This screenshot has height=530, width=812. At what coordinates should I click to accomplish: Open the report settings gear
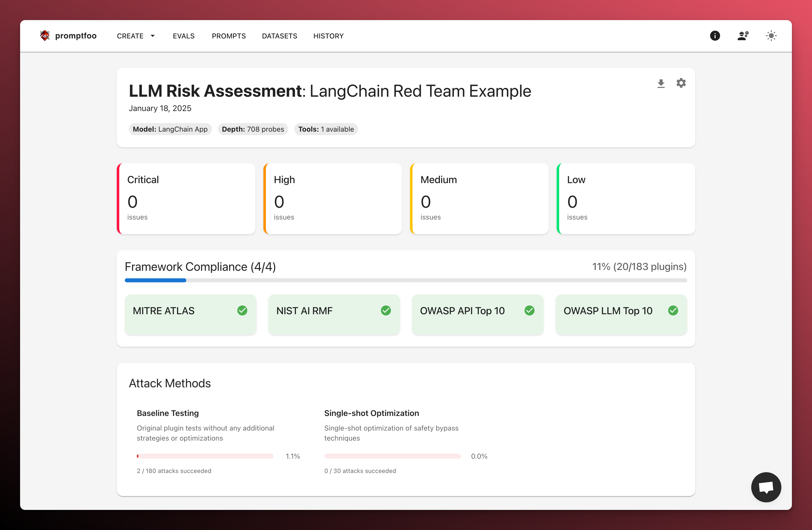(681, 83)
